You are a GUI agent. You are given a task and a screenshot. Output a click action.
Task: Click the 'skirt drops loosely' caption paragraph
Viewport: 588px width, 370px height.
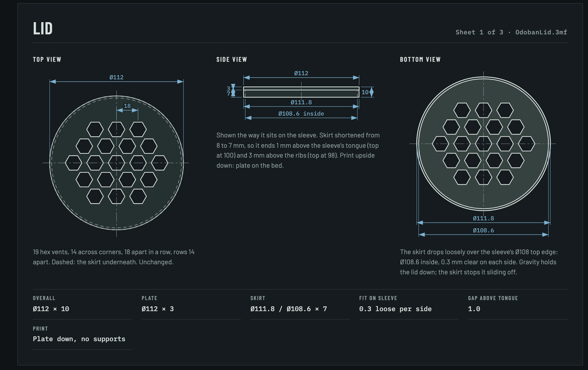tap(479, 262)
